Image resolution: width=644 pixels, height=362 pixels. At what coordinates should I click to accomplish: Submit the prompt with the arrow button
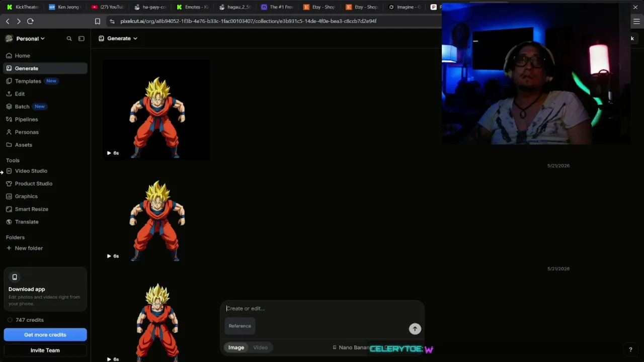[x=415, y=329]
